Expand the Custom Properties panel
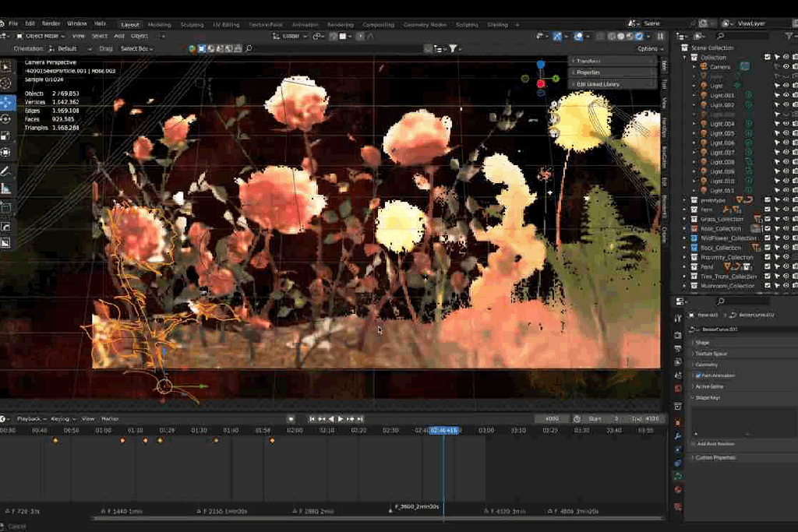 click(714, 458)
